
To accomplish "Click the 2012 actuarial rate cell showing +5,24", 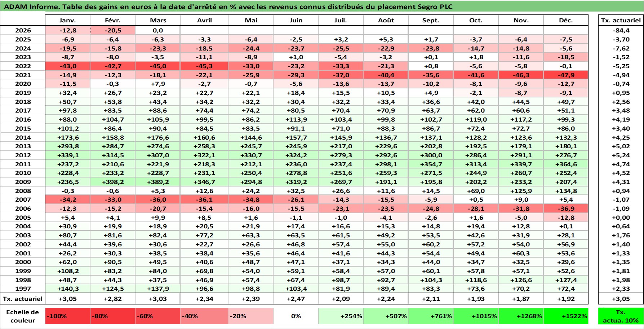I will tap(621, 155).
